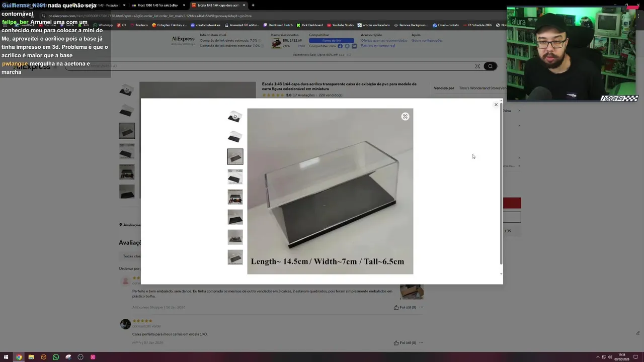Click the popup scrollbar down arrow
The height and width of the screenshot is (362, 644).
(501, 274)
